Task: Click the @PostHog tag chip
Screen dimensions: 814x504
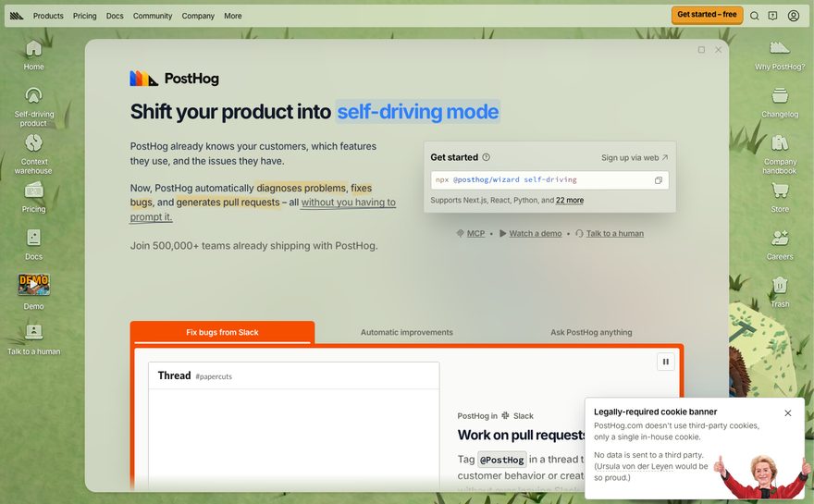Action: pos(502,460)
